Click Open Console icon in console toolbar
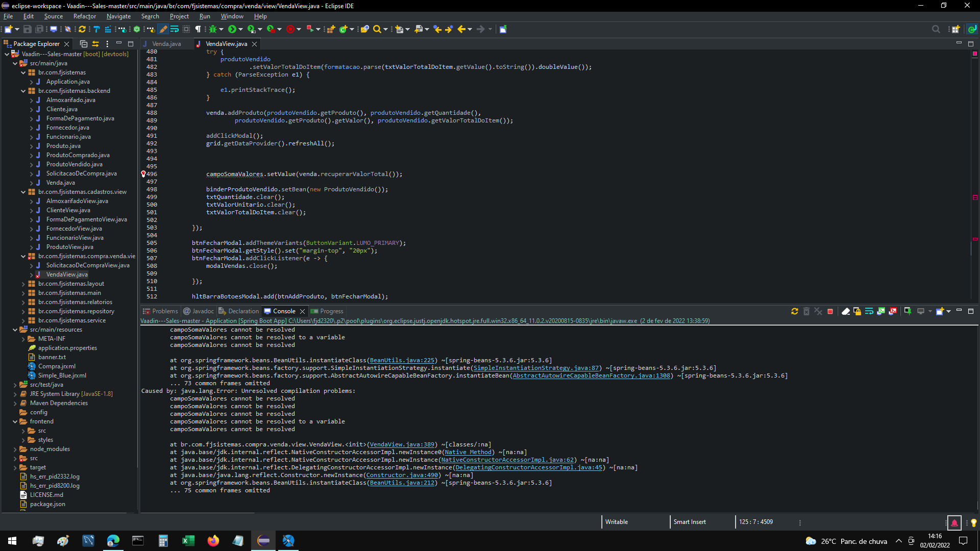Image resolution: width=980 pixels, height=551 pixels. (x=940, y=311)
